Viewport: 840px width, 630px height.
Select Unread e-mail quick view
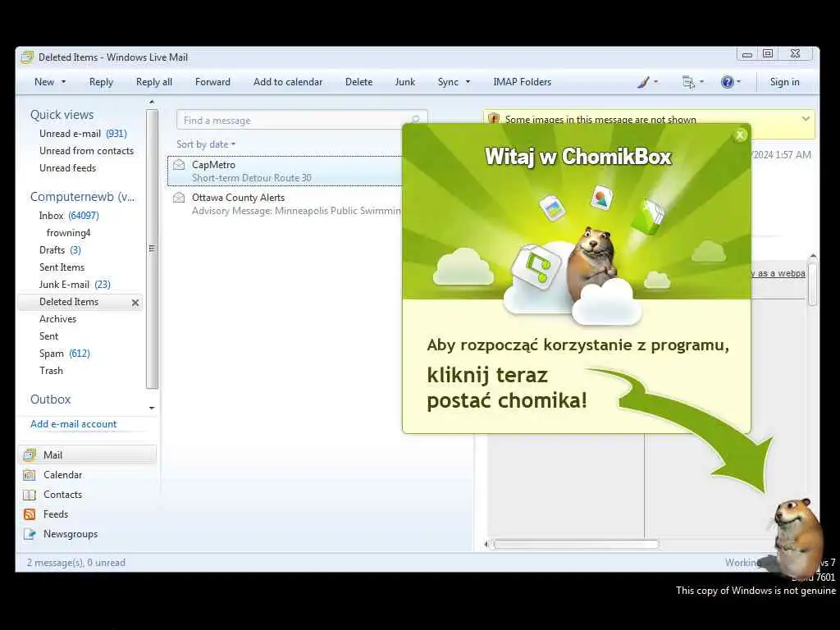[83, 134]
